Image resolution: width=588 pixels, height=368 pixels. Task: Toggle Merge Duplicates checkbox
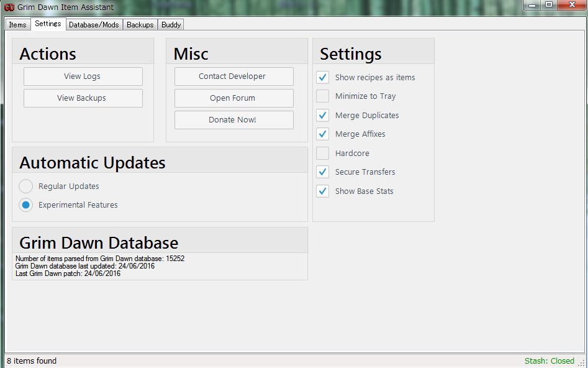click(x=322, y=115)
